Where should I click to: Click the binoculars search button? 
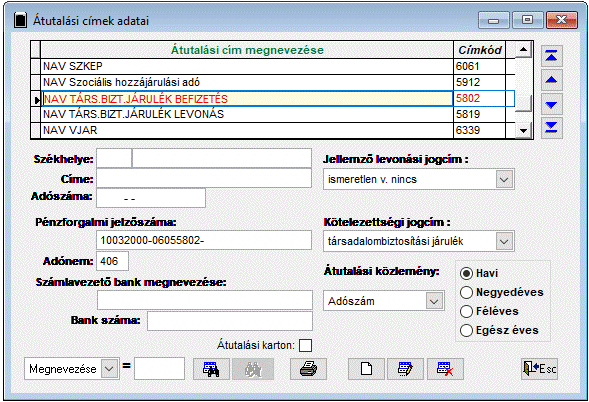211,369
